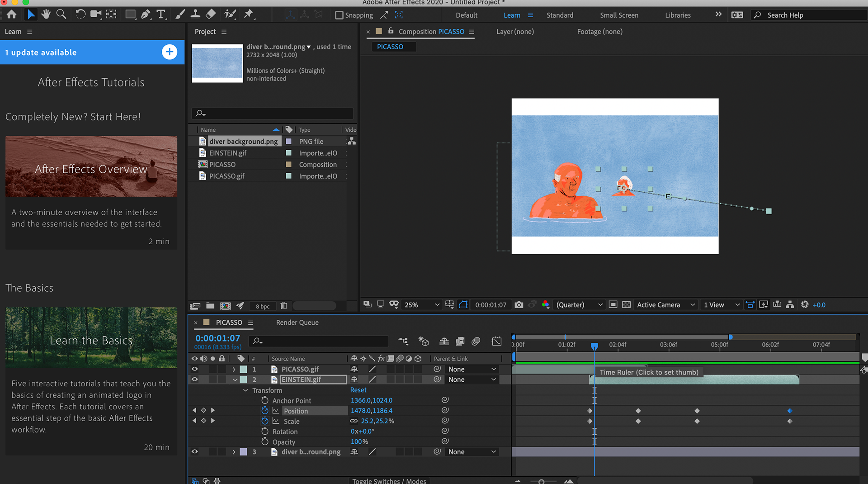Expand the PICASSO.gif layer properties
This screenshot has width=868, height=484.
(234, 370)
